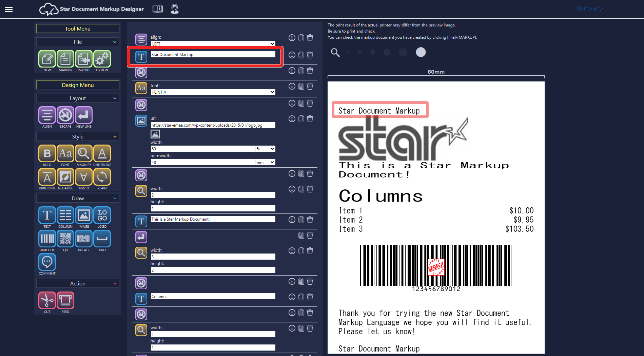Select the NEGATIVE style tool

(65, 177)
